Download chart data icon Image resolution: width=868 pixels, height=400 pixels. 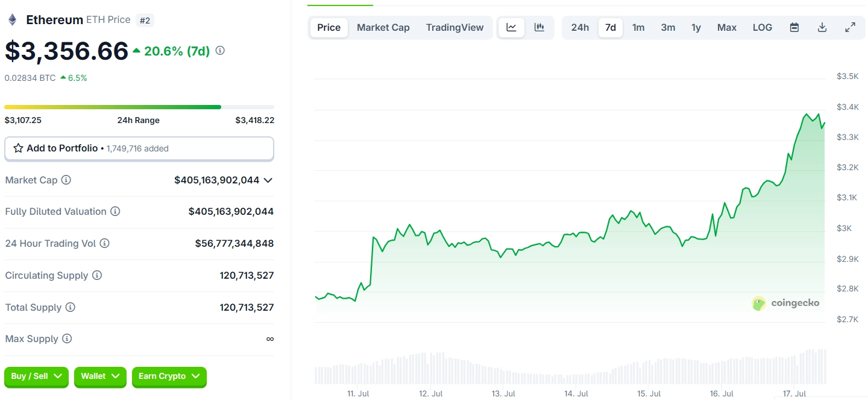coord(822,27)
